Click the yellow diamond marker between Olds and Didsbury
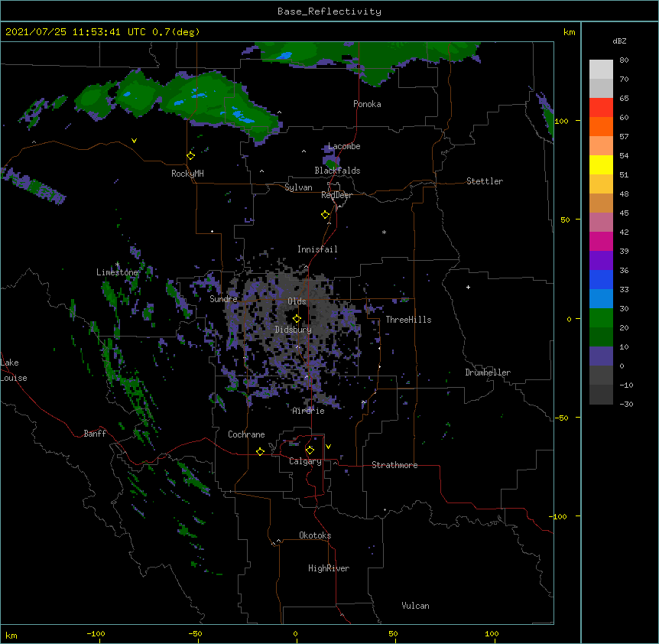This screenshot has height=644, width=659. click(x=297, y=319)
